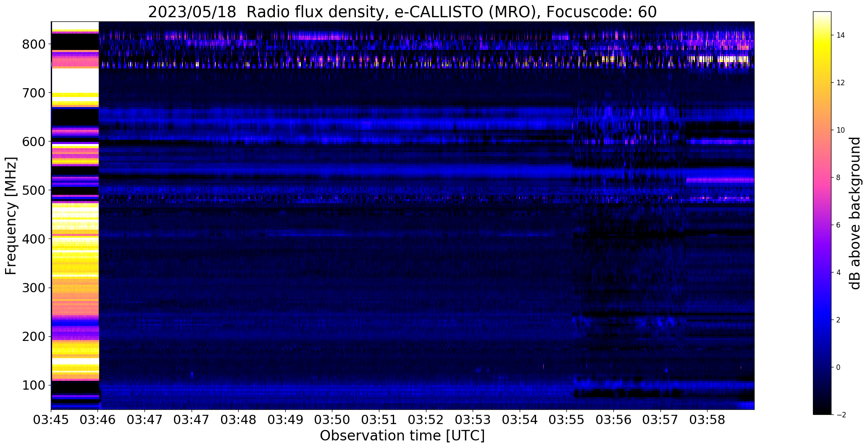This screenshot has width=868, height=448.
Task: Click the 600 frequency tick label
Action: pyautogui.click(x=33, y=141)
